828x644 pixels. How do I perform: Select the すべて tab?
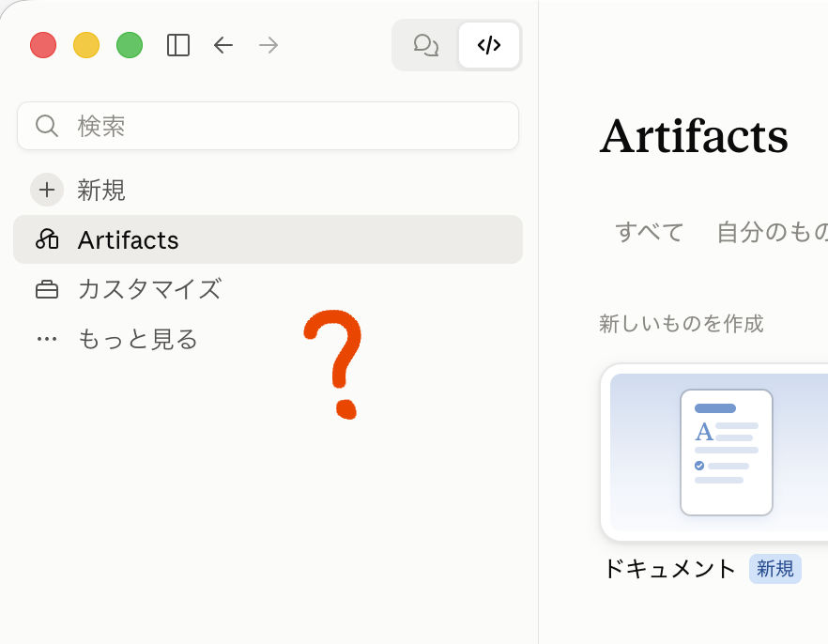[x=650, y=232]
